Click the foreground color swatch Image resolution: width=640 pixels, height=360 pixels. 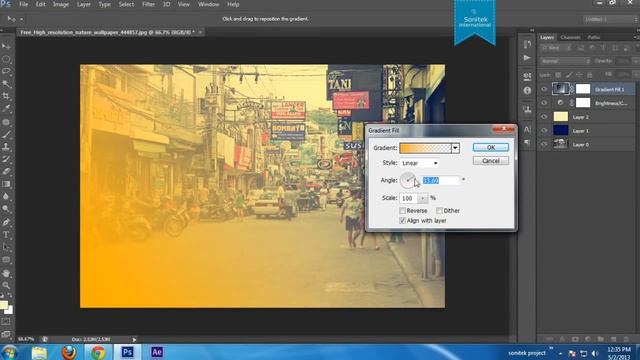(x=3, y=305)
